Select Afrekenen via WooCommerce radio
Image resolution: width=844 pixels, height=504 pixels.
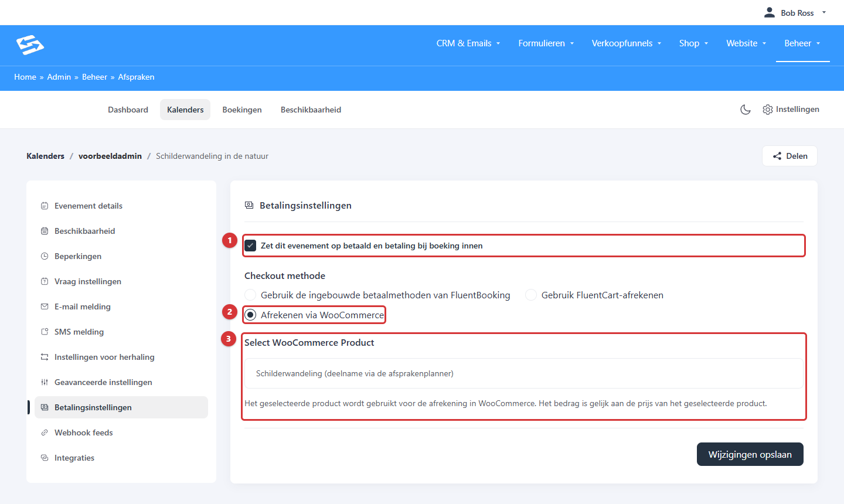pos(250,315)
